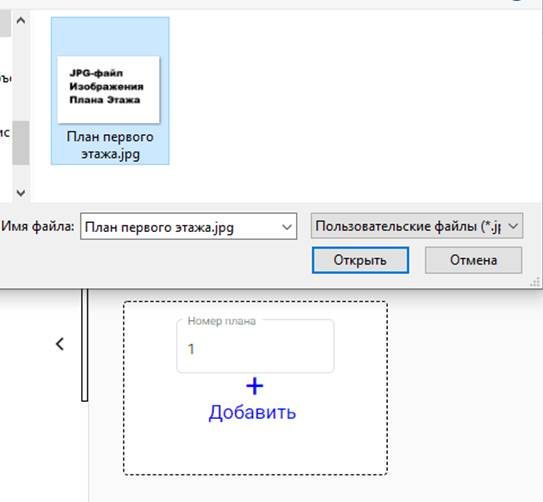Click the page vertical scrollbar below the dialog
The width and height of the screenshot is (543, 502).
[84, 345]
